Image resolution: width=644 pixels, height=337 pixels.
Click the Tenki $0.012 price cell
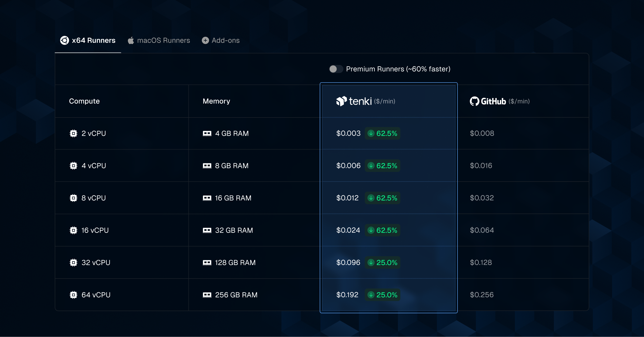347,198
